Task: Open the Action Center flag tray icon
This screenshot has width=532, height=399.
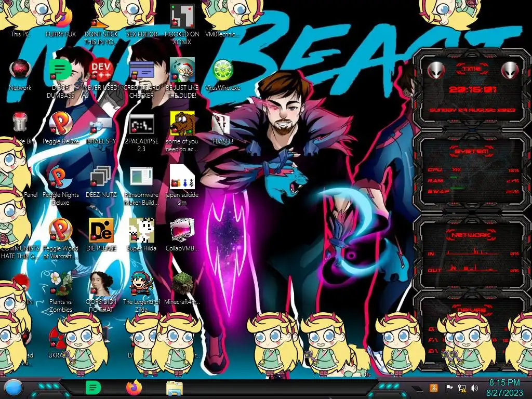Action: [449, 388]
